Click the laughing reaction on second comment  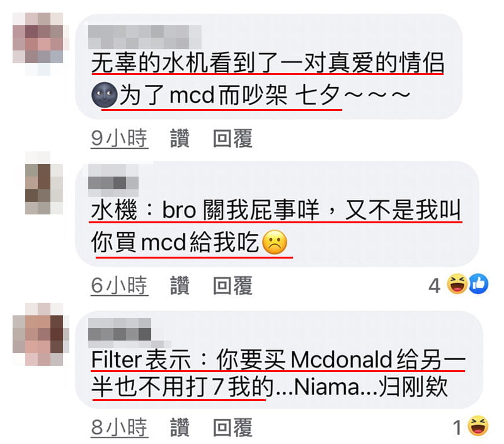pos(458,284)
